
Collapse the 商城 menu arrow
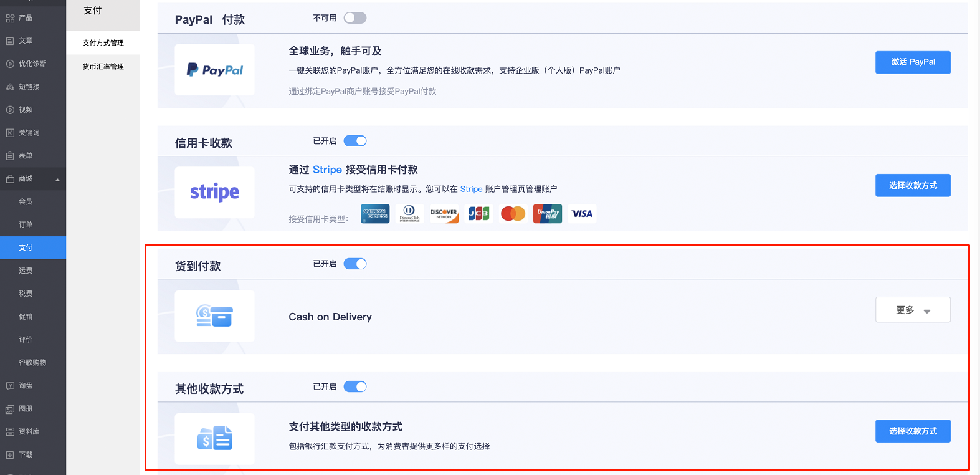pos(57,180)
